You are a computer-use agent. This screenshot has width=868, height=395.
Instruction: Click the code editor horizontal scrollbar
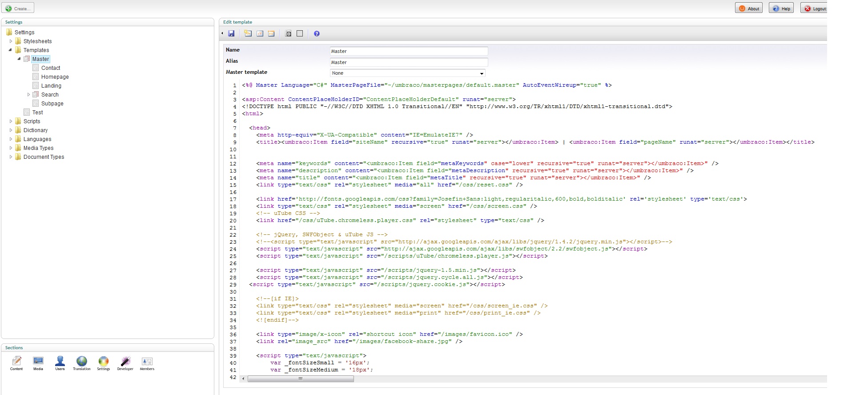(301, 379)
